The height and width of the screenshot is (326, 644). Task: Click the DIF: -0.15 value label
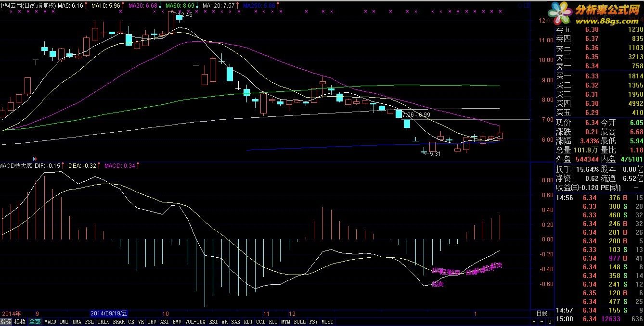[48, 165]
